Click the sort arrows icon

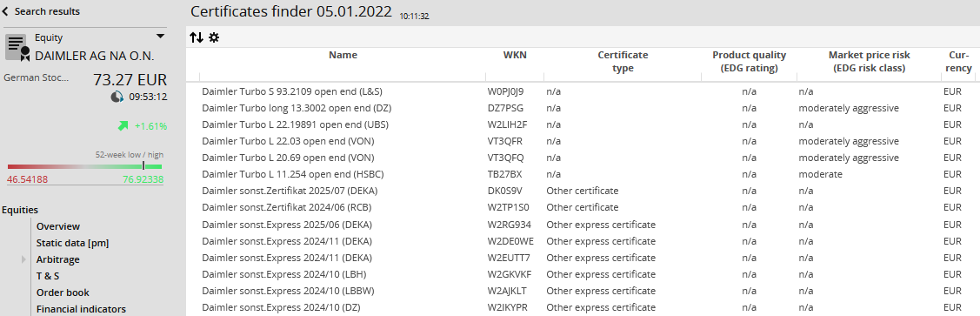197,37
